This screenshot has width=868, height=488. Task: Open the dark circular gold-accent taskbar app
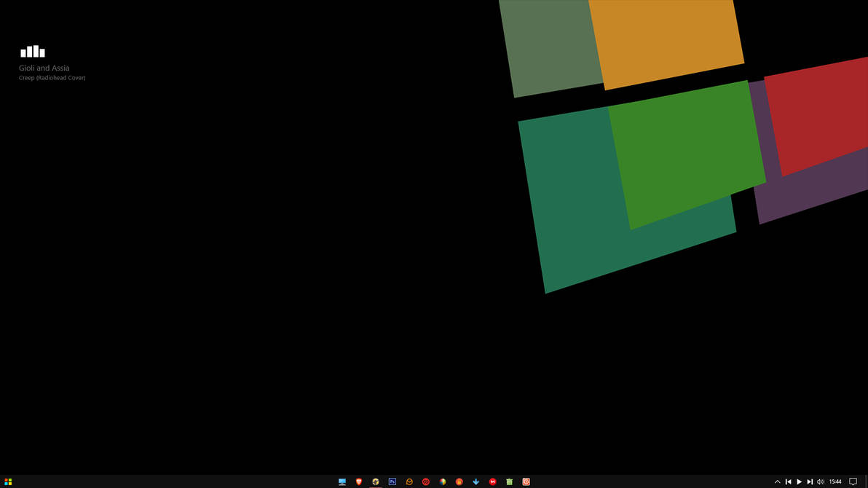375,481
